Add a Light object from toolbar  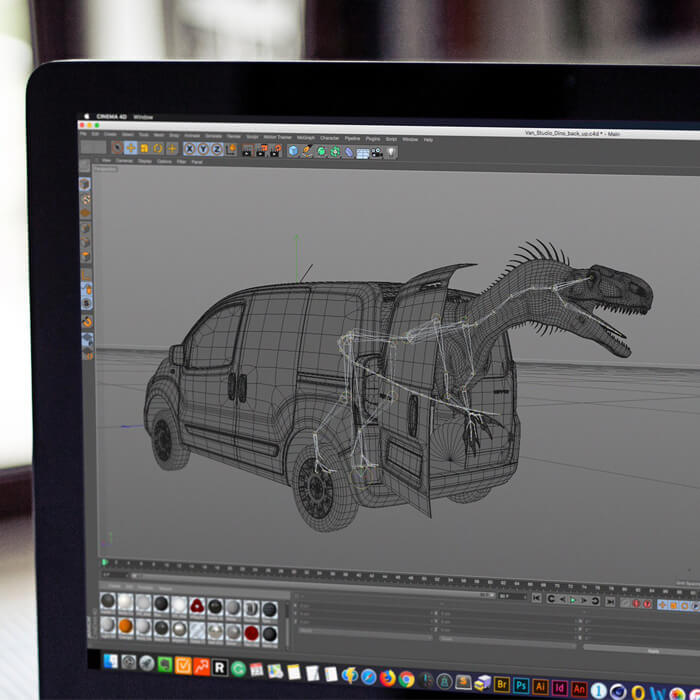(391, 153)
